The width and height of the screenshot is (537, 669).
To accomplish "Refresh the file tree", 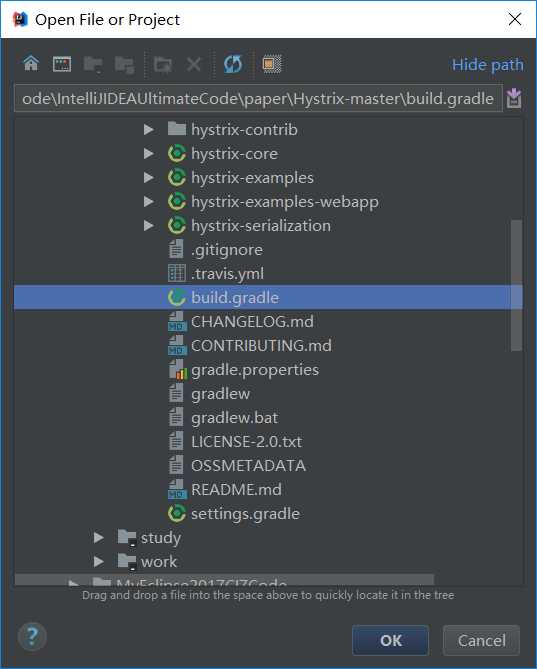I will [x=233, y=64].
